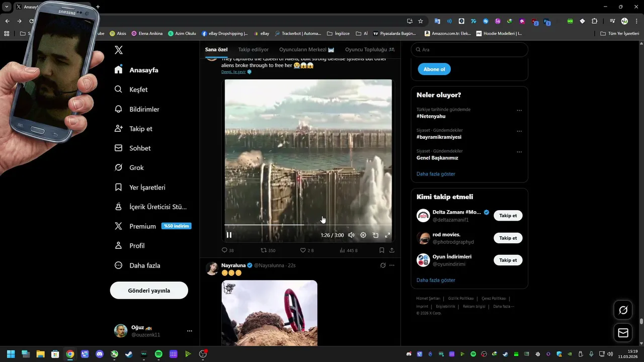Switch to the Sana özel tab
The width and height of the screenshot is (644, 362).
(216, 50)
